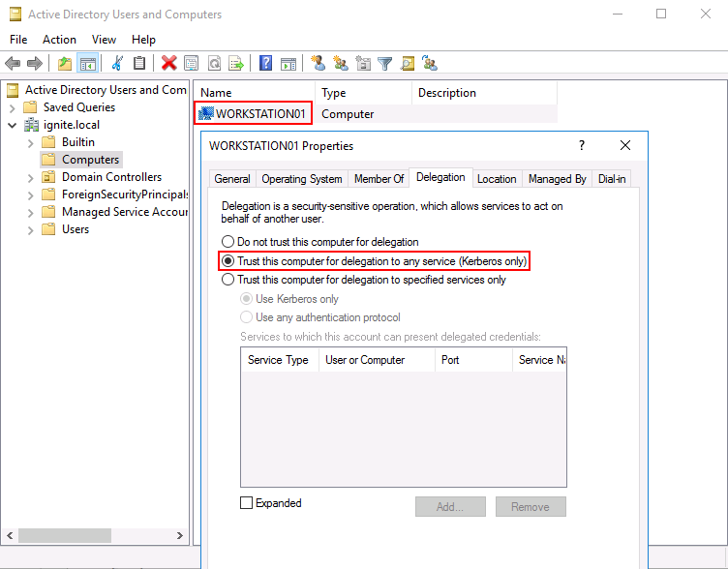Screen dimensions: 728x569
Task: Select the Computers container in tree
Action: pyautogui.click(x=91, y=160)
